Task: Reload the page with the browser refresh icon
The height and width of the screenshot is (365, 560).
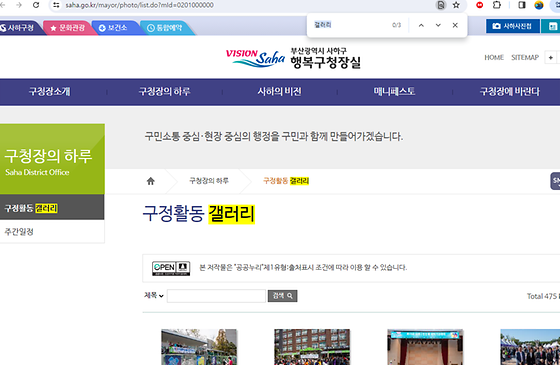Action: (x=36, y=5)
